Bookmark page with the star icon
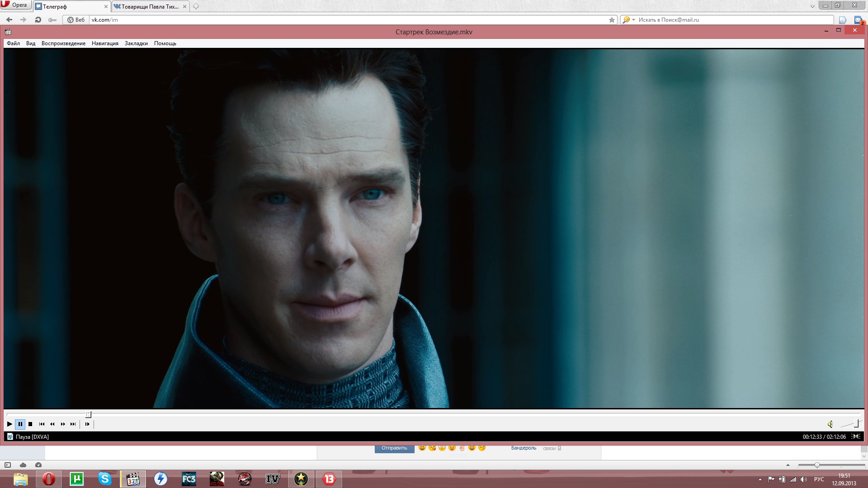868x488 pixels. (612, 20)
